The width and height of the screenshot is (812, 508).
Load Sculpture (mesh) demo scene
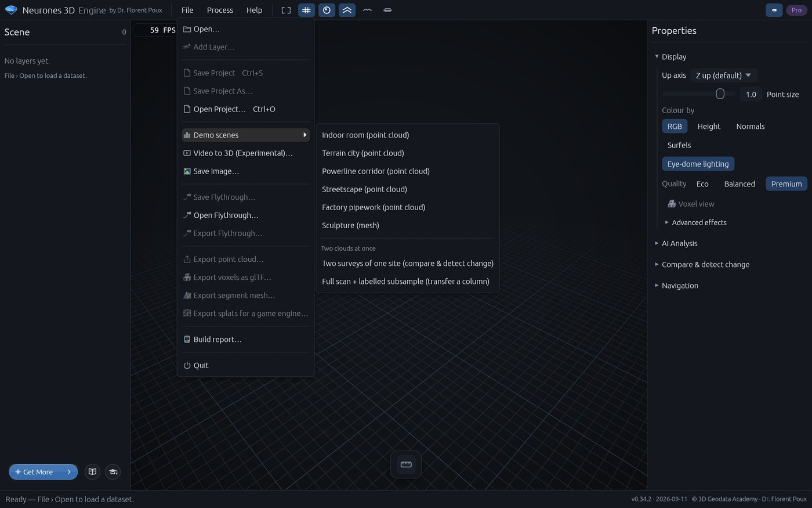click(x=407, y=225)
